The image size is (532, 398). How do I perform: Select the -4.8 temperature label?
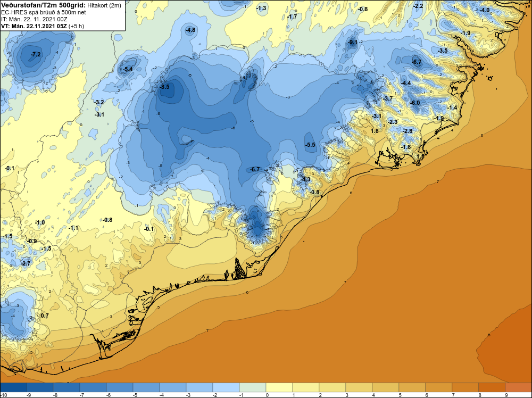click(190, 30)
